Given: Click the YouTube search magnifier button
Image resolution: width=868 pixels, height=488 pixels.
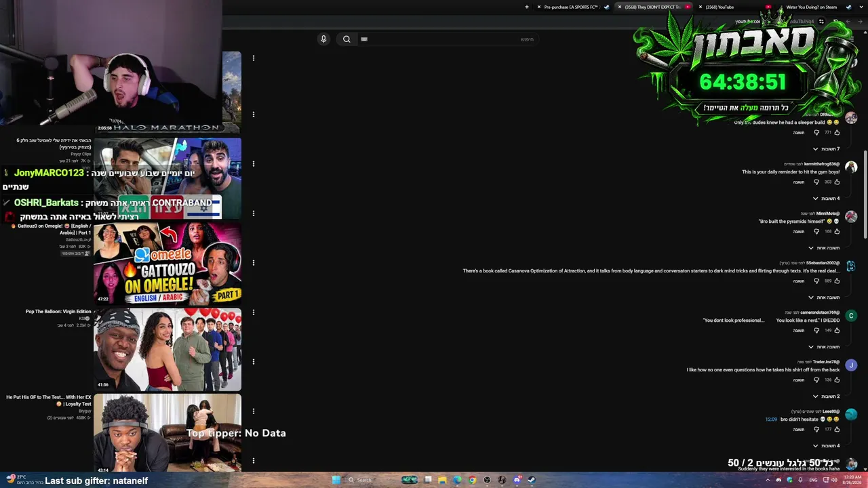Looking at the screenshot, I should coord(347,39).
